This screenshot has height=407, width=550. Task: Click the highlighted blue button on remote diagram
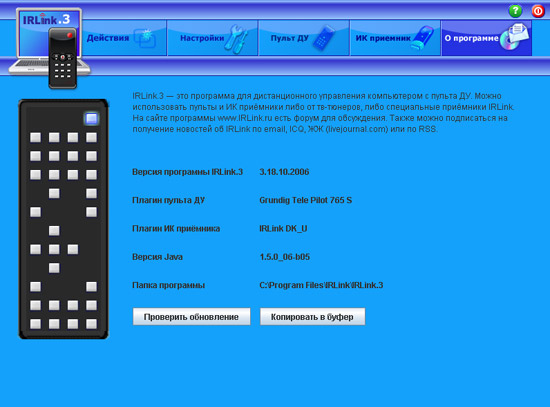pos(92,119)
